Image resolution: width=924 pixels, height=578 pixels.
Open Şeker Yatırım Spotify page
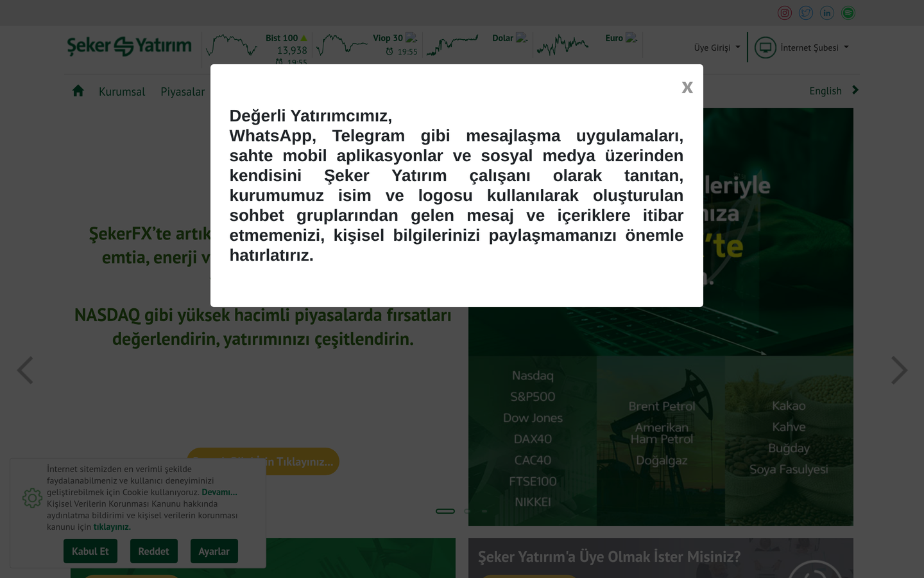(848, 13)
